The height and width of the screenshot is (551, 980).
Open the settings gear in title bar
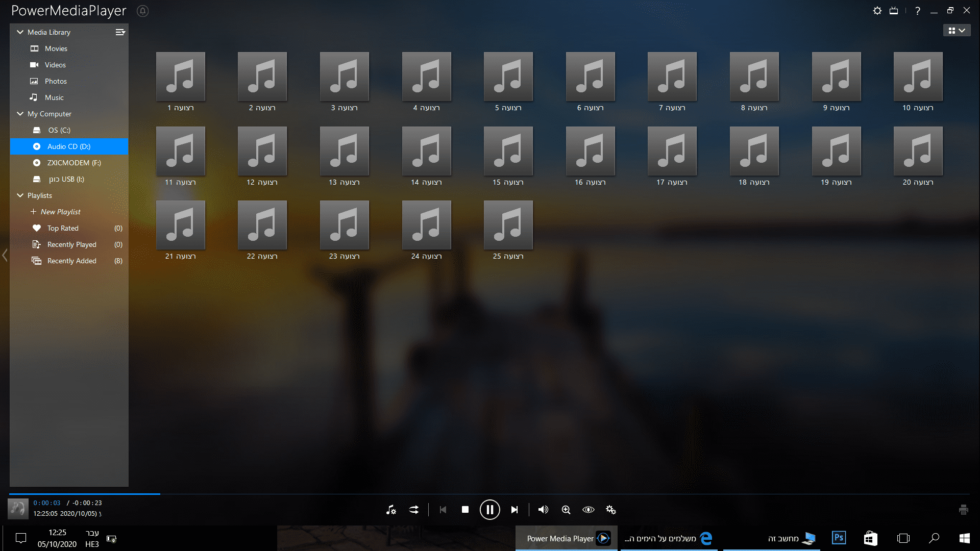[877, 11]
